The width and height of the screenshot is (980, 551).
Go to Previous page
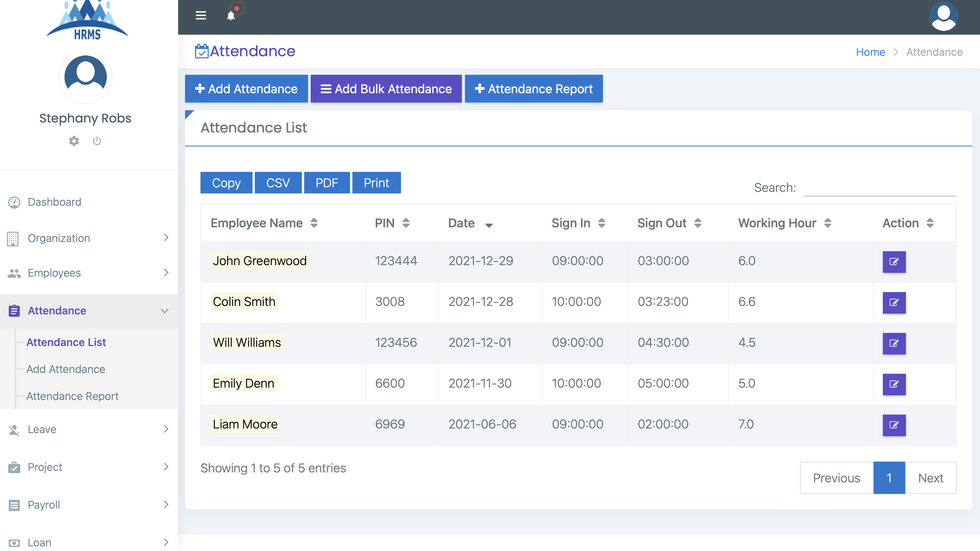pyautogui.click(x=837, y=478)
